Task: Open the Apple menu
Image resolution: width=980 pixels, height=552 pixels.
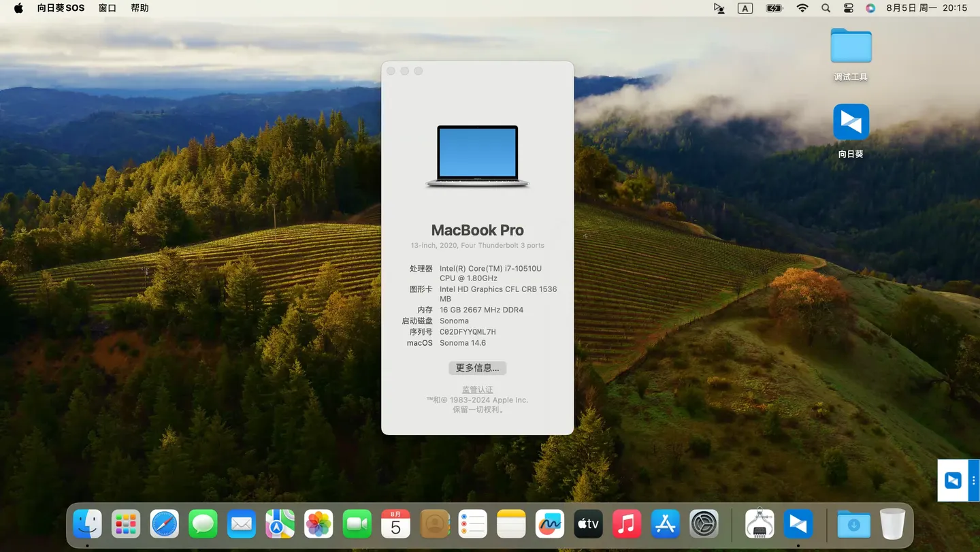Action: 18,7
